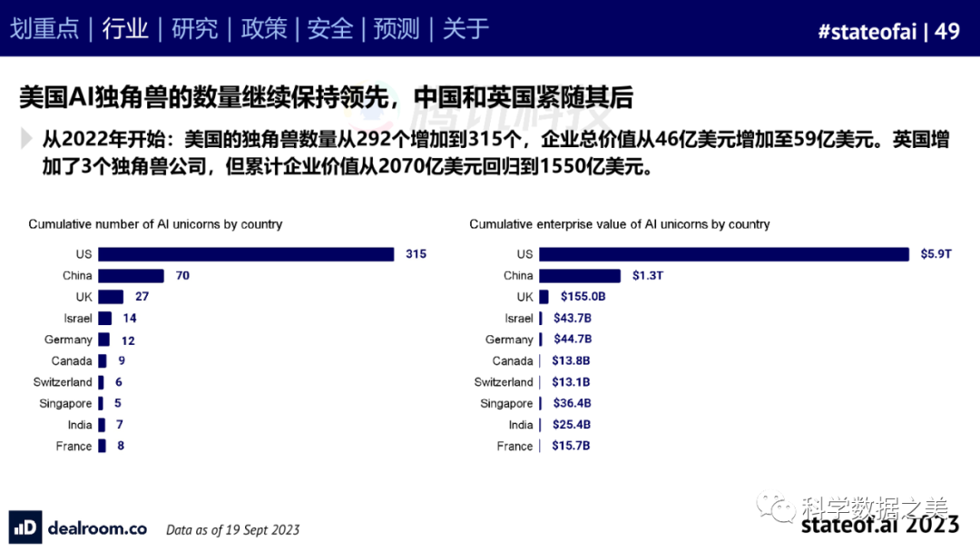Jump to the 预测 tab
The height and width of the screenshot is (552, 980).
coord(397,28)
